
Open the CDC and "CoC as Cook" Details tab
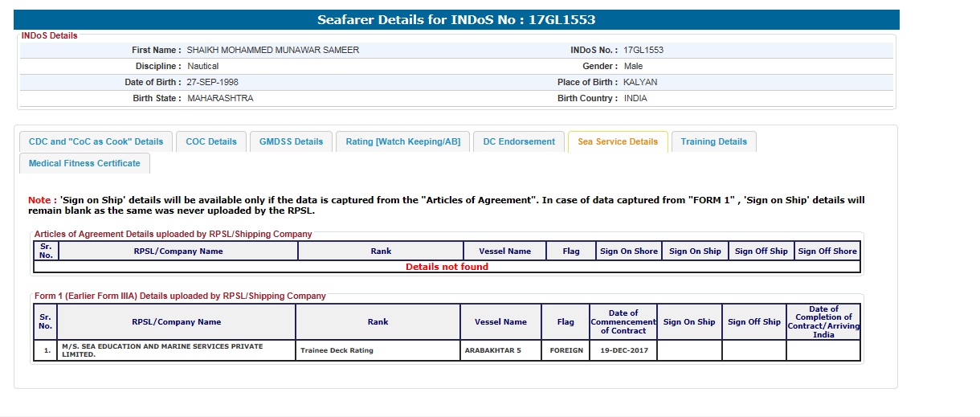coord(96,141)
